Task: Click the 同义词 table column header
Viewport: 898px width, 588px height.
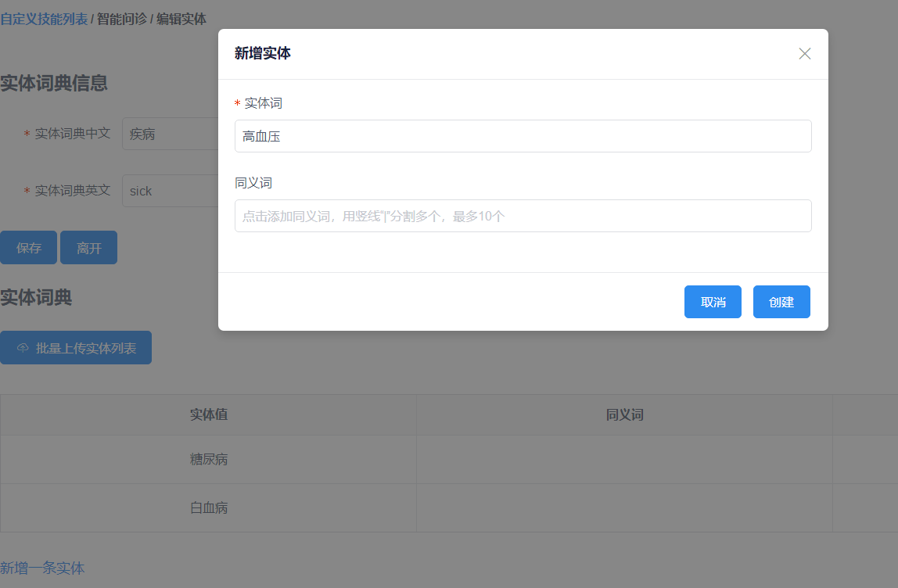Action: pyautogui.click(x=624, y=415)
